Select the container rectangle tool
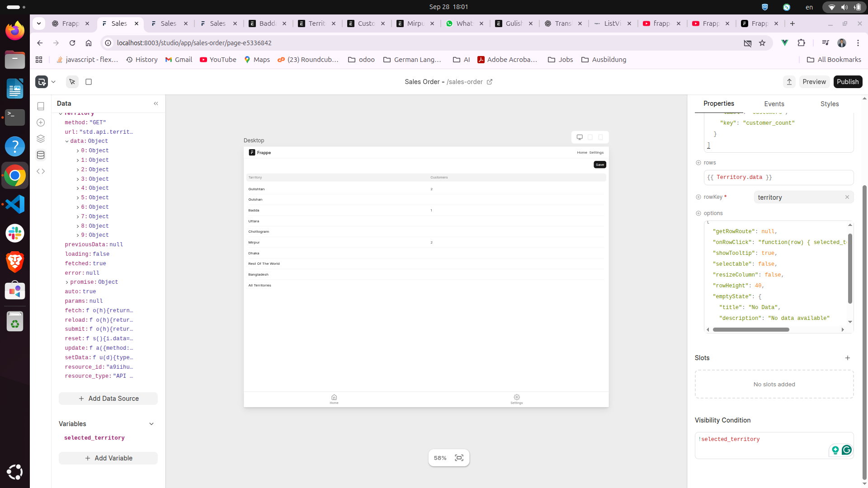Screen dimensions: 868x488 [89, 82]
